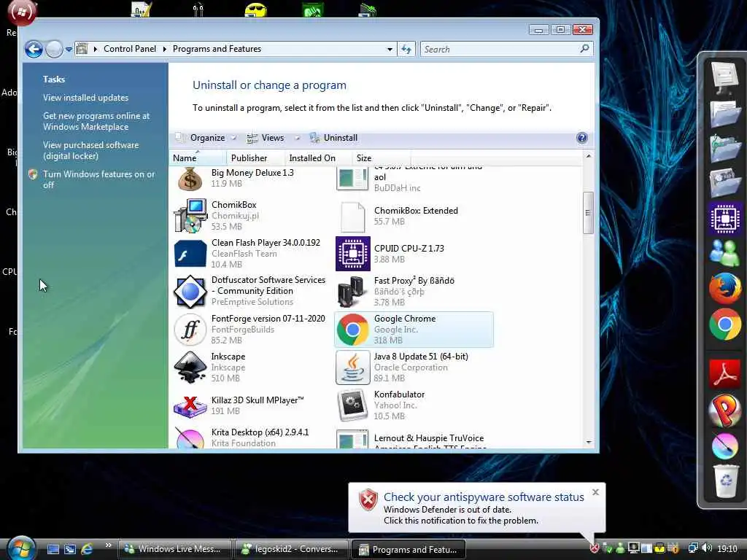Click the Killaz 3D Skull MPlayer icon
747x560 pixels.
(x=190, y=405)
